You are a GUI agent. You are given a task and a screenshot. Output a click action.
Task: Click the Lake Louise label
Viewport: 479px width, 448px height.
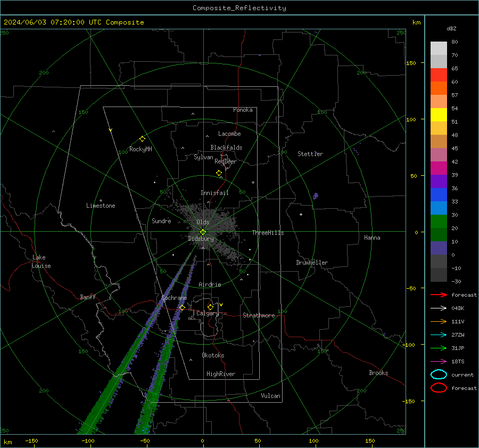click(41, 262)
